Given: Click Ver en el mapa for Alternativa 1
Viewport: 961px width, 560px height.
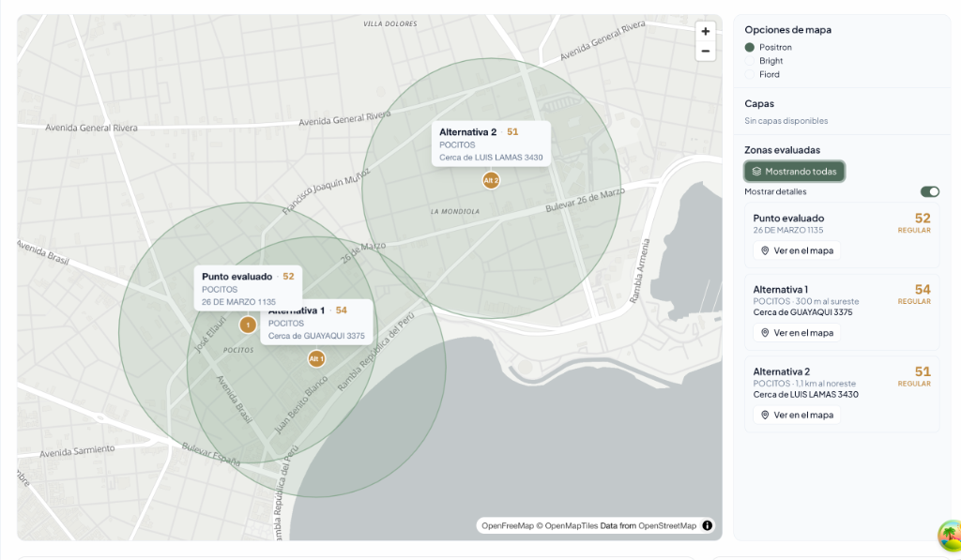Looking at the screenshot, I should point(797,333).
